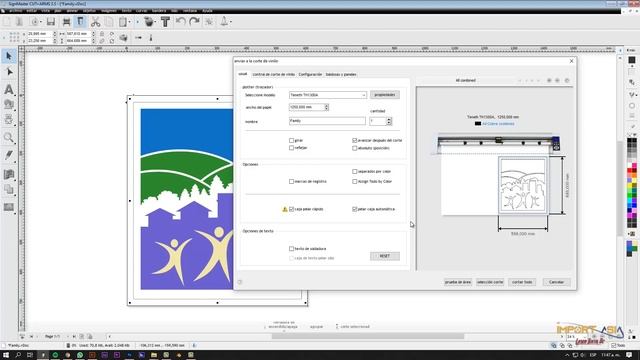
Task: Enable 'texto de soldadura' checkbox
Action: [291, 249]
